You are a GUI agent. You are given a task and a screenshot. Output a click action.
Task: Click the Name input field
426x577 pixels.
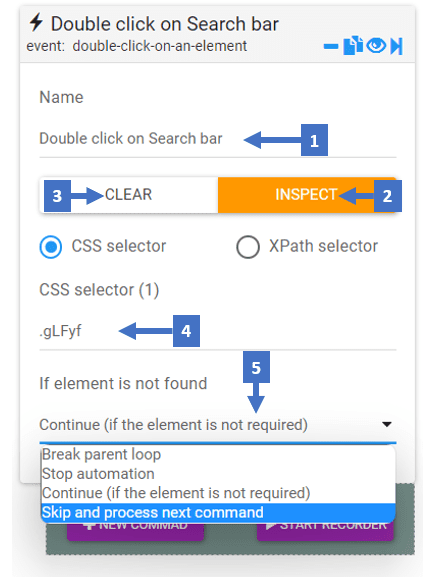218,139
